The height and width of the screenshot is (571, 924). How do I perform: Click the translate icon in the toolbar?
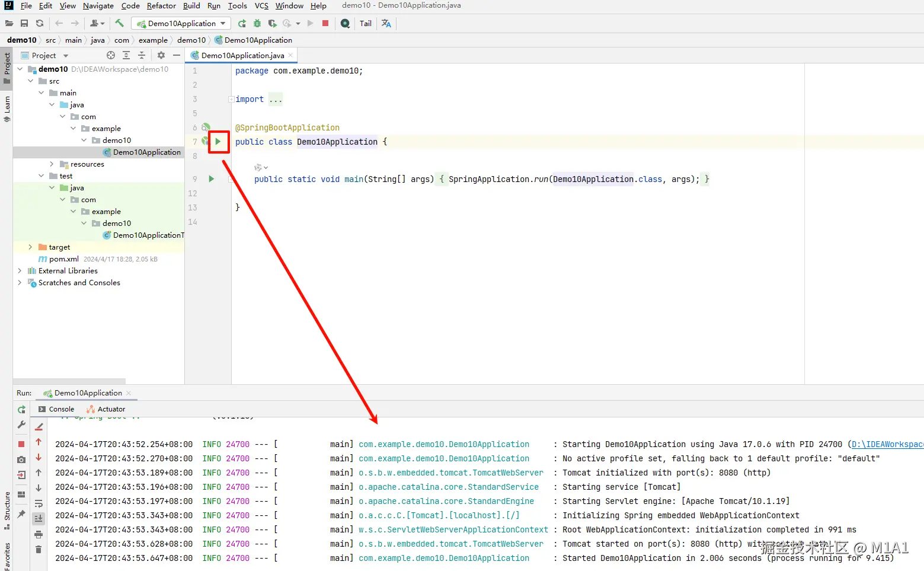click(386, 24)
